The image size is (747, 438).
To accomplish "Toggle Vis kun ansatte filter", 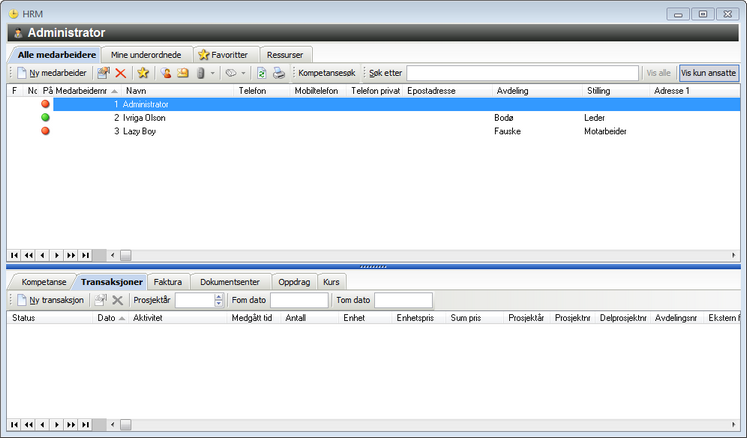I will click(708, 73).
